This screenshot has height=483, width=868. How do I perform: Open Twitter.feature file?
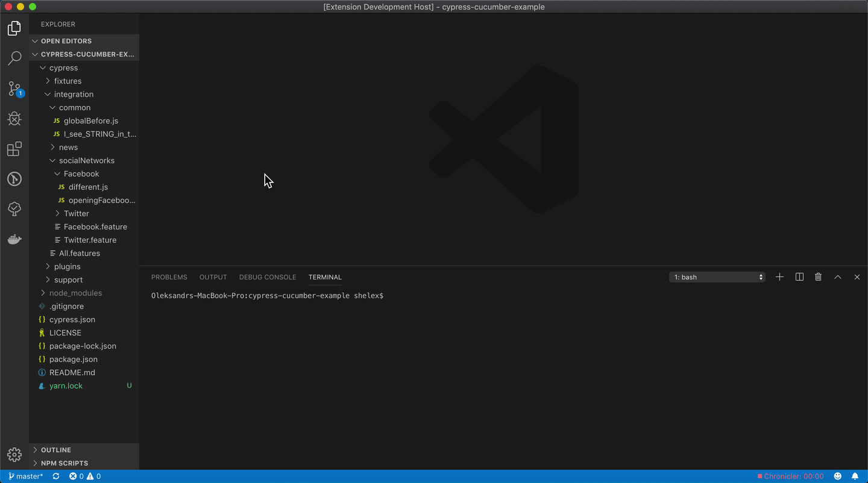pos(84,240)
